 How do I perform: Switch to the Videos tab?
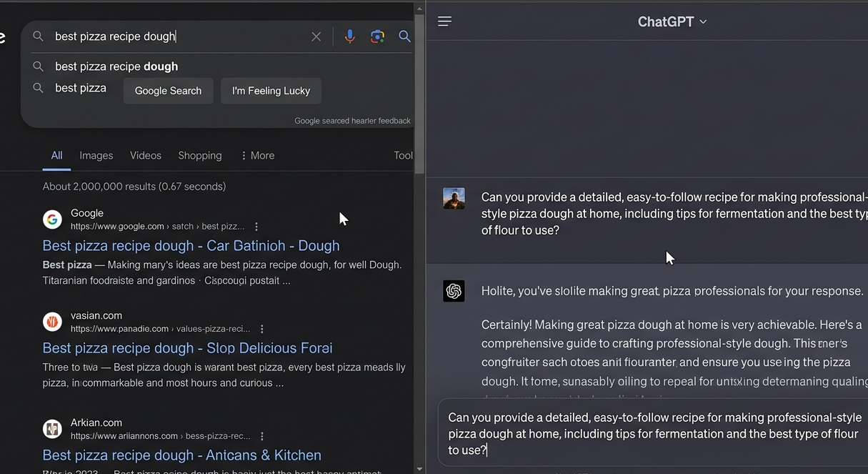pyautogui.click(x=146, y=155)
